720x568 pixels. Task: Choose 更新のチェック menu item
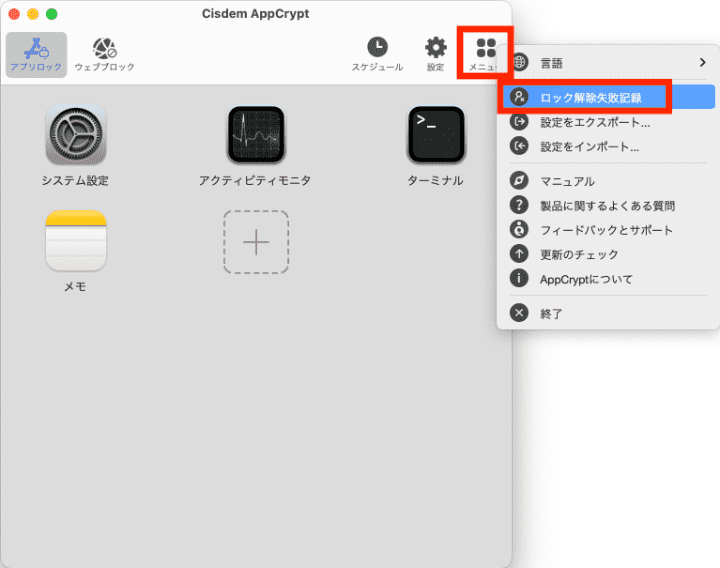(608, 254)
